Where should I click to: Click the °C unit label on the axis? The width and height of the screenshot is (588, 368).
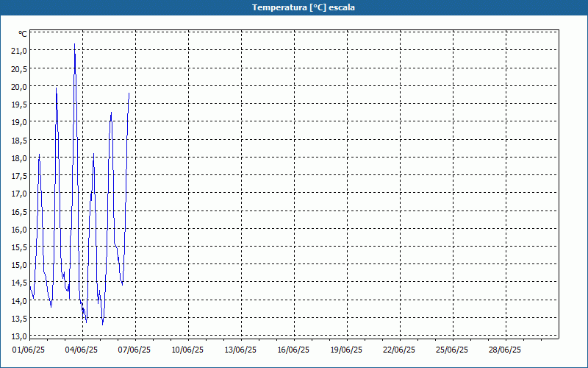tap(23, 34)
